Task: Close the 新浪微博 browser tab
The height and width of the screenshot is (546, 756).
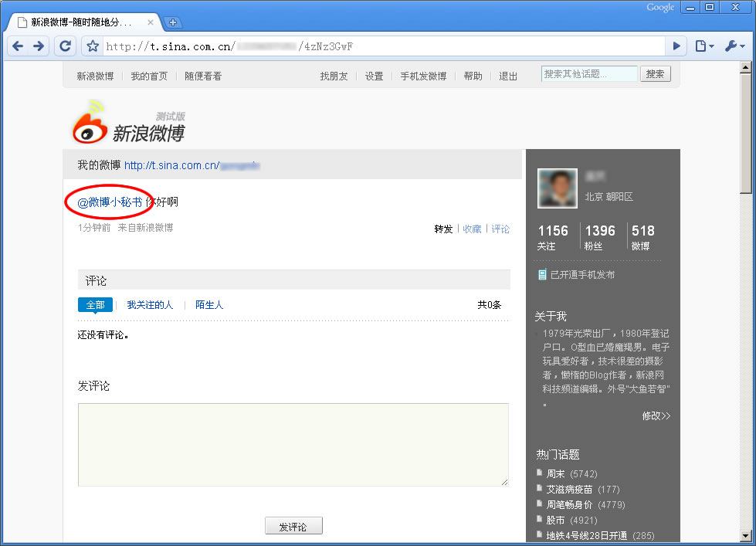Action: point(151,22)
